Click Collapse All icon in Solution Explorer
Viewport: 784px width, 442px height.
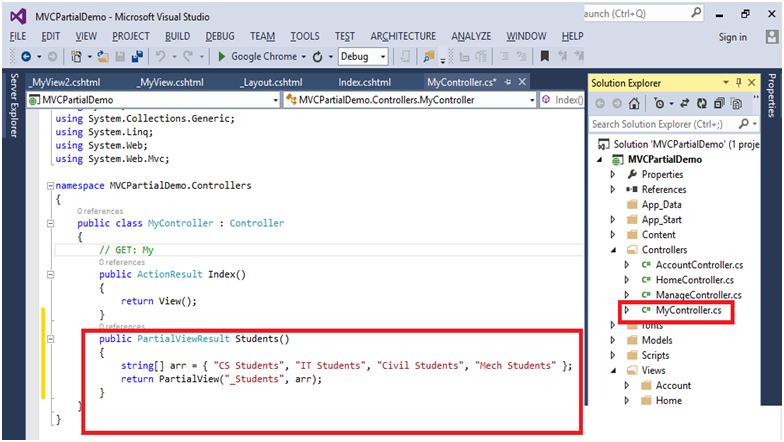tap(719, 104)
